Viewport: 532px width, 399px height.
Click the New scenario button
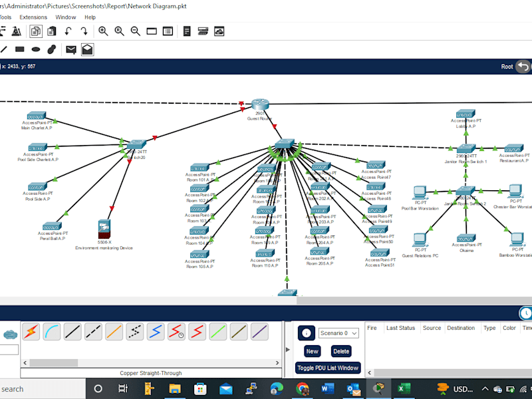[x=312, y=351]
